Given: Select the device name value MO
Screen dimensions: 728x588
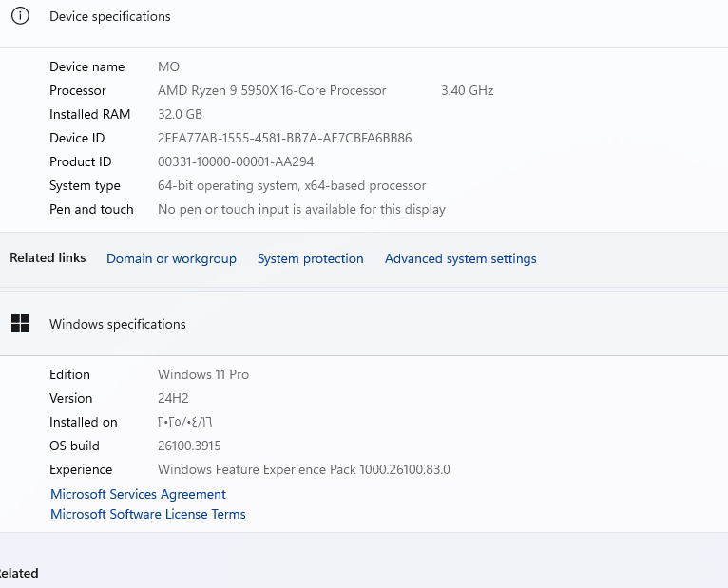Looking at the screenshot, I should tap(168, 66).
